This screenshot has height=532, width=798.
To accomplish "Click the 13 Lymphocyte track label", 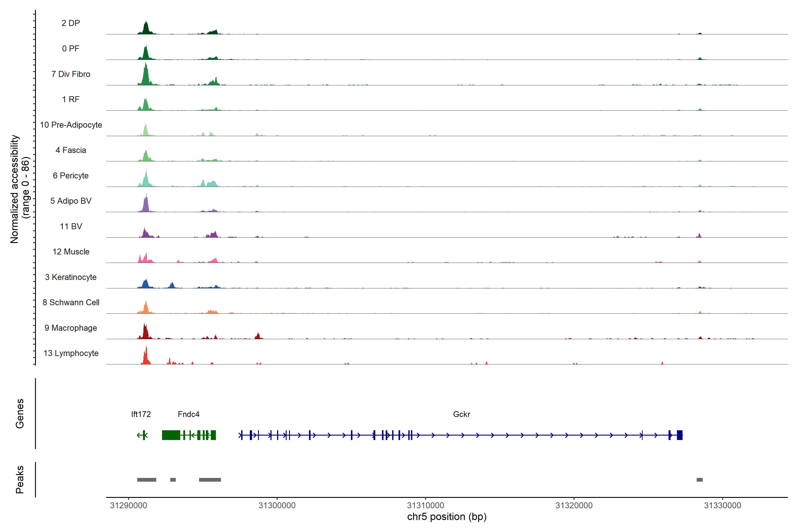I will click(71, 353).
